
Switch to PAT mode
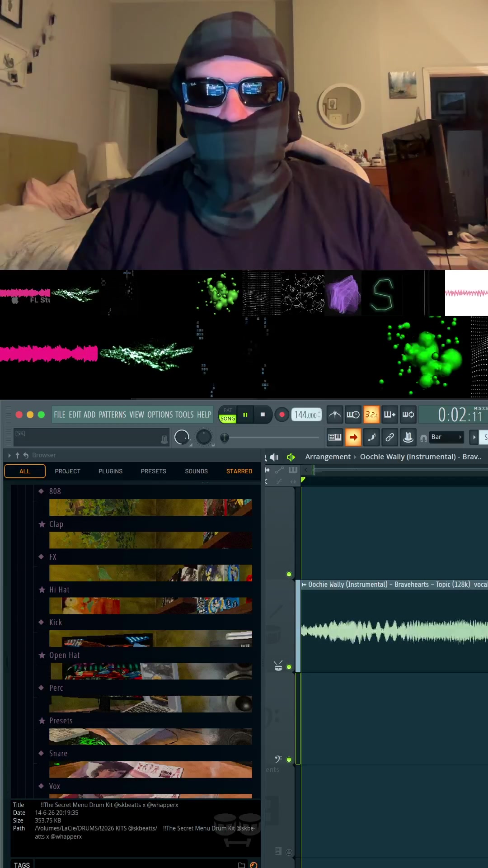click(x=228, y=410)
